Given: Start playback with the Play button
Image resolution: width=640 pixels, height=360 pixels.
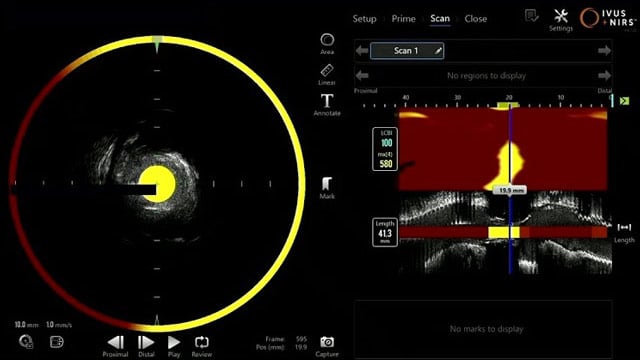Looking at the screenshot, I should pyautogui.click(x=174, y=347).
